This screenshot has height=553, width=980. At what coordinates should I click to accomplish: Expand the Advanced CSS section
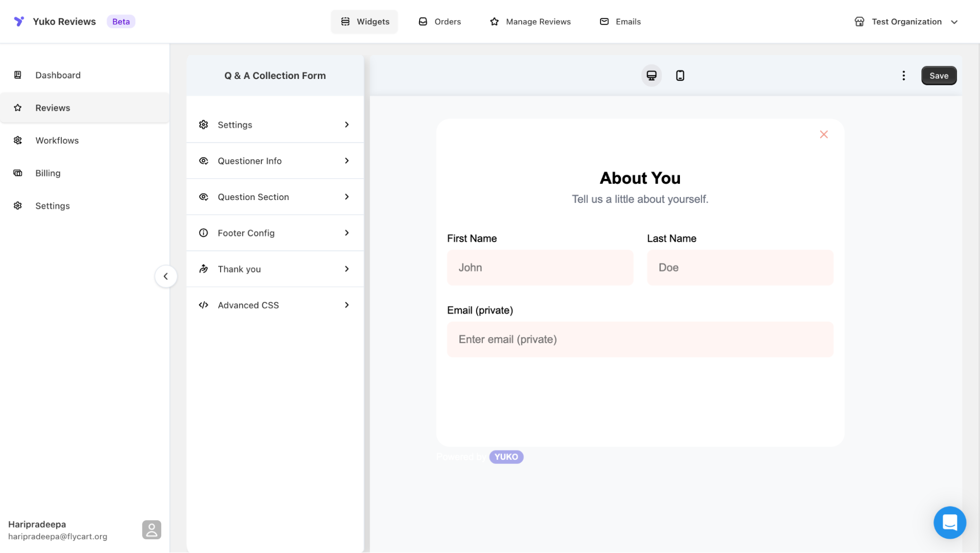click(x=275, y=305)
